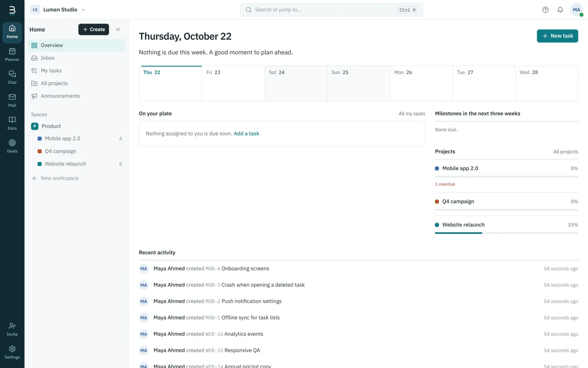588x368 pixels.
Task: Select Mon 26 in week strip
Action: (421, 84)
